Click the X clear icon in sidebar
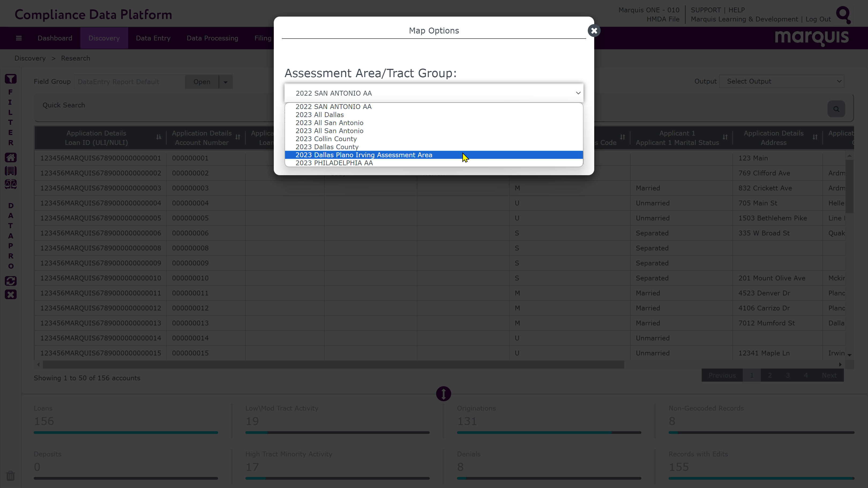Viewport: 868px width, 488px height. coord(10,295)
